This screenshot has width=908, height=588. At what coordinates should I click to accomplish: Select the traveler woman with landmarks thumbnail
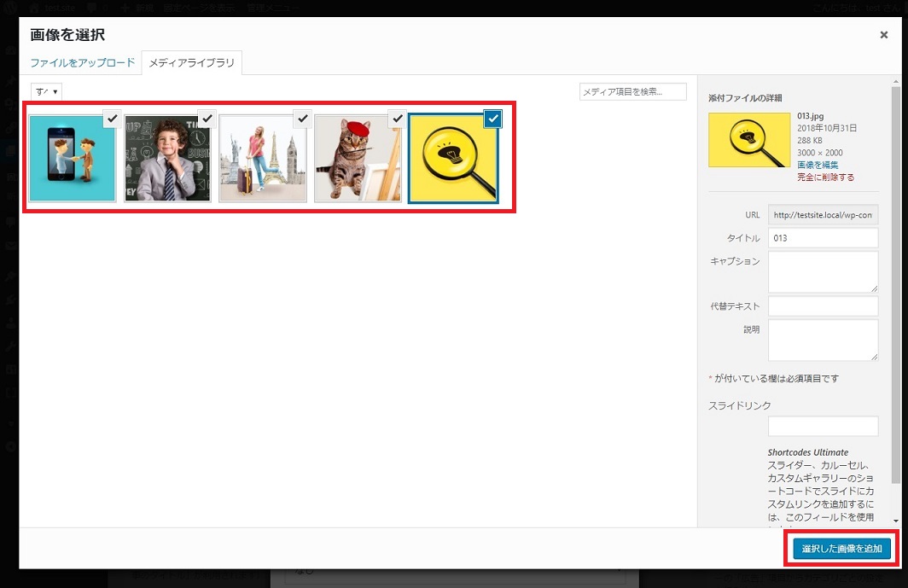[x=262, y=159]
